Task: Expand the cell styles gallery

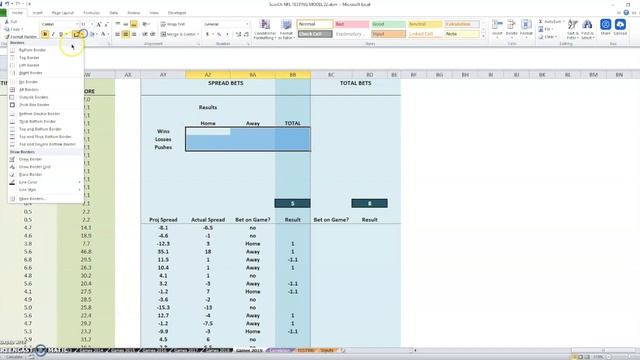Action: (484, 36)
